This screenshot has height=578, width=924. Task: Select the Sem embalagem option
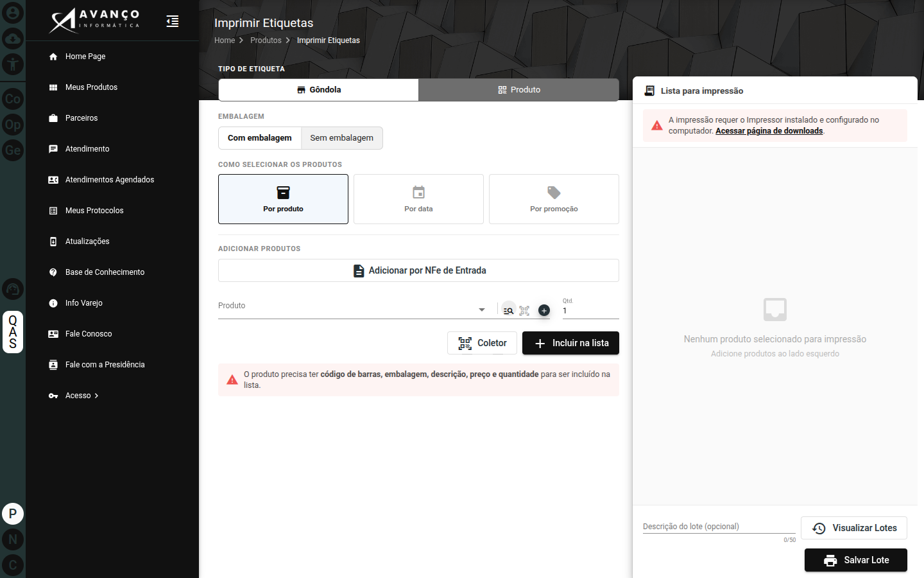(342, 138)
